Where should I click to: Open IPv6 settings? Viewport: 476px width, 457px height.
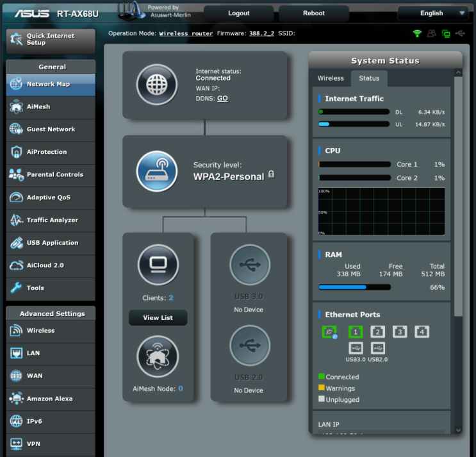click(51, 422)
